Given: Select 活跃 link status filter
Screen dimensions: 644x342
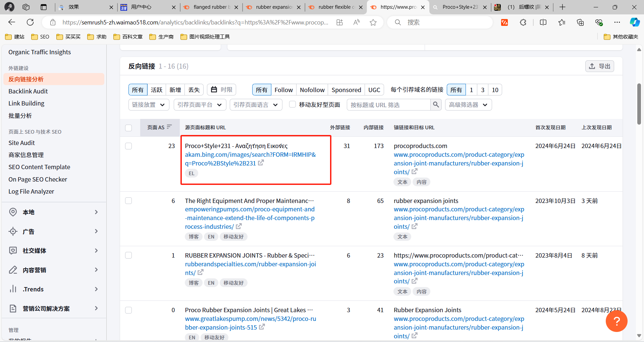Looking at the screenshot, I should [157, 90].
